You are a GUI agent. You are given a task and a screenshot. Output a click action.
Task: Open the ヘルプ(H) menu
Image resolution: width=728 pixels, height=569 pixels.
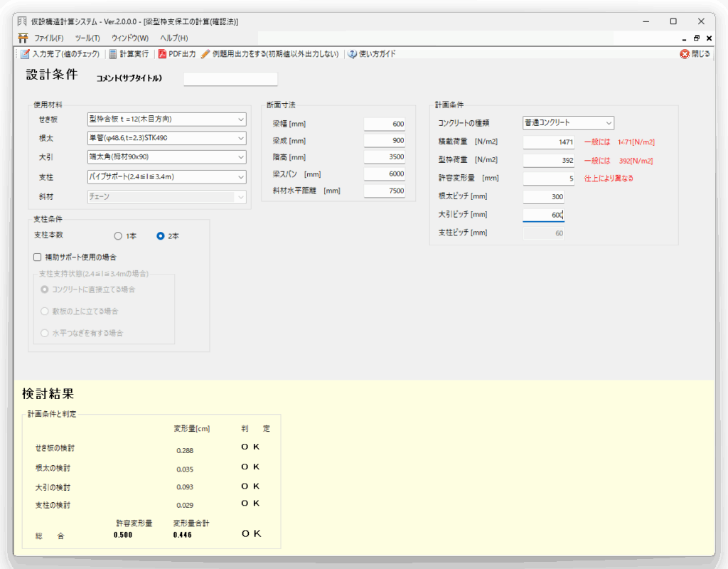click(x=174, y=38)
